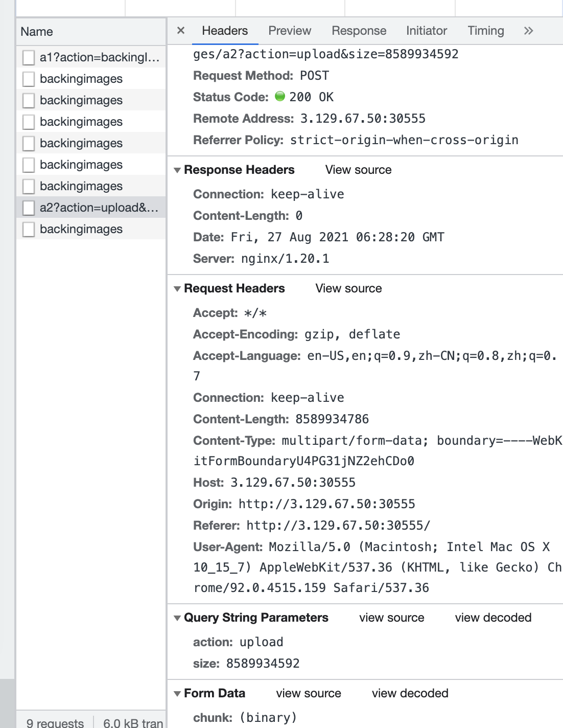Click view source next to Form Data
Image resolution: width=563 pixels, height=728 pixels.
pyautogui.click(x=308, y=693)
